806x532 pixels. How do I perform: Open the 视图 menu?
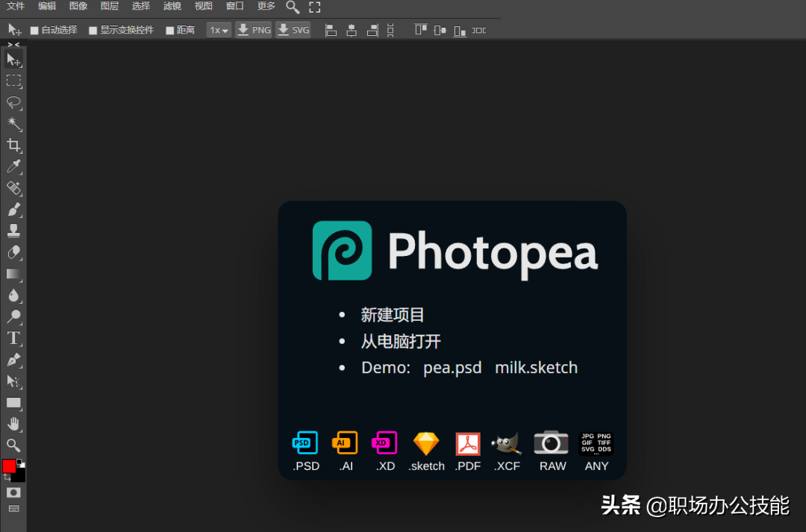tap(204, 6)
